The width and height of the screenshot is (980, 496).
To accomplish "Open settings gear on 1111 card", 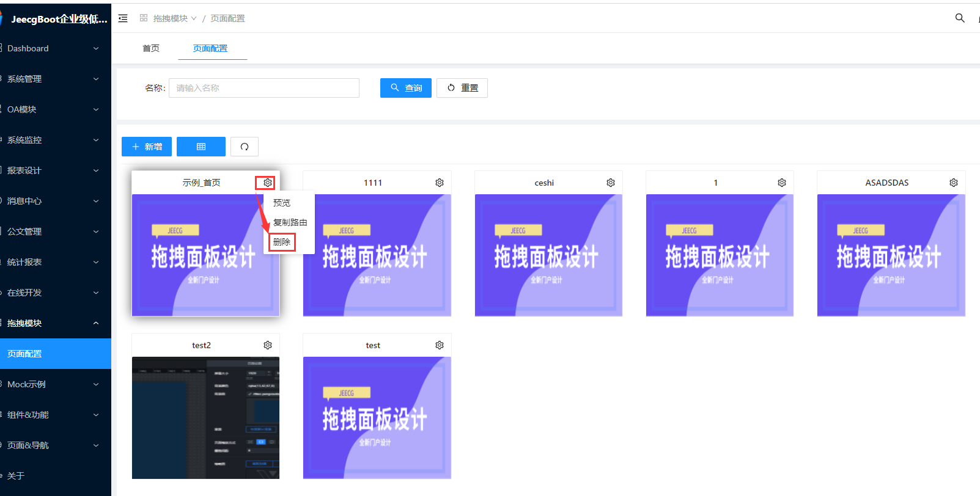I will (440, 183).
